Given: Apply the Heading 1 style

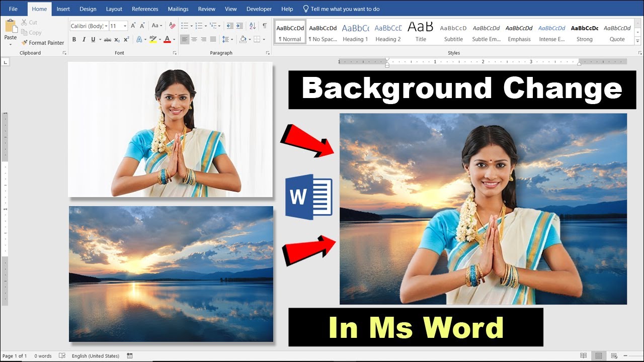Looking at the screenshot, I should (x=355, y=33).
